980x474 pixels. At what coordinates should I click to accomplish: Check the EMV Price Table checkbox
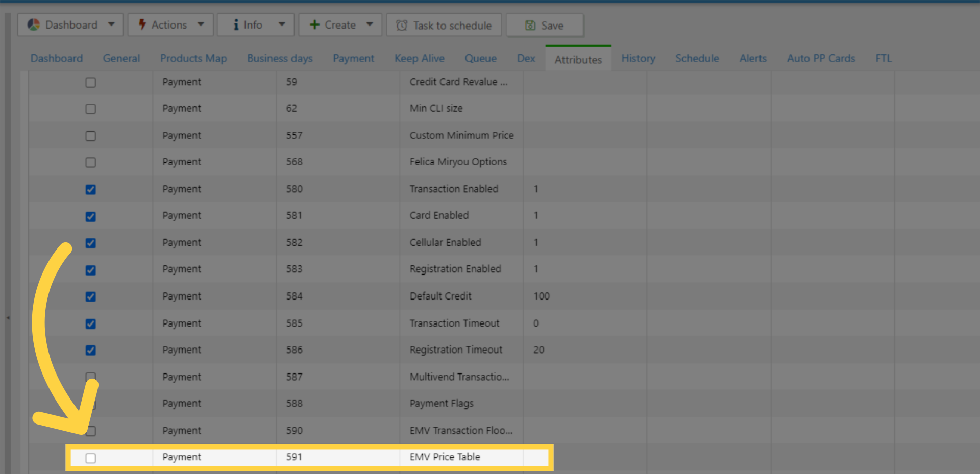(x=91, y=458)
